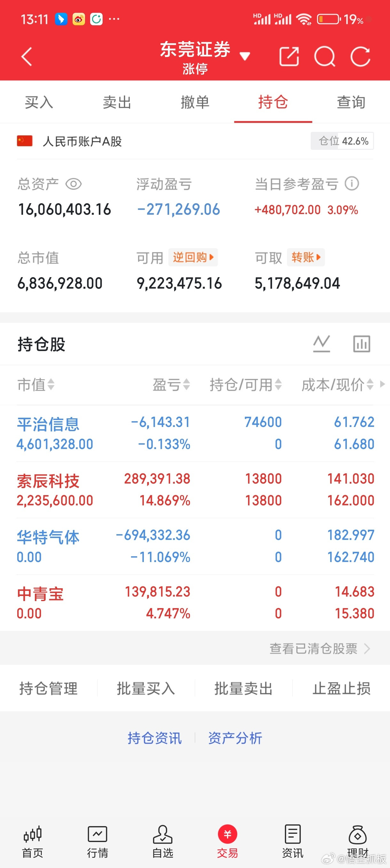This screenshot has height=868, width=390.
Task: Sort holdings by 盈亏 column
Action: pyautogui.click(x=171, y=384)
